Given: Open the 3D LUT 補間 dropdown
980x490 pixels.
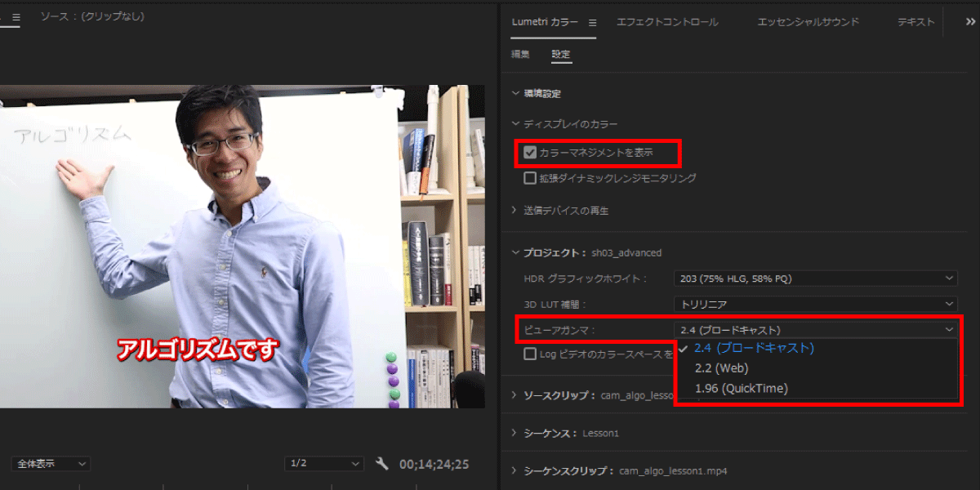Looking at the screenshot, I should (x=814, y=304).
